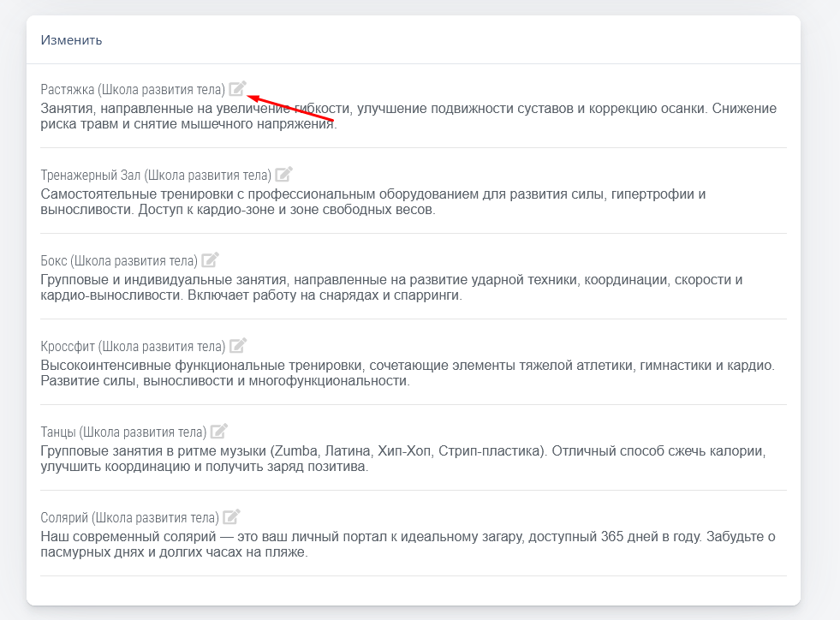Select the boxing description mentioning спарринги
The height and width of the screenshot is (620, 840).
[x=390, y=288]
